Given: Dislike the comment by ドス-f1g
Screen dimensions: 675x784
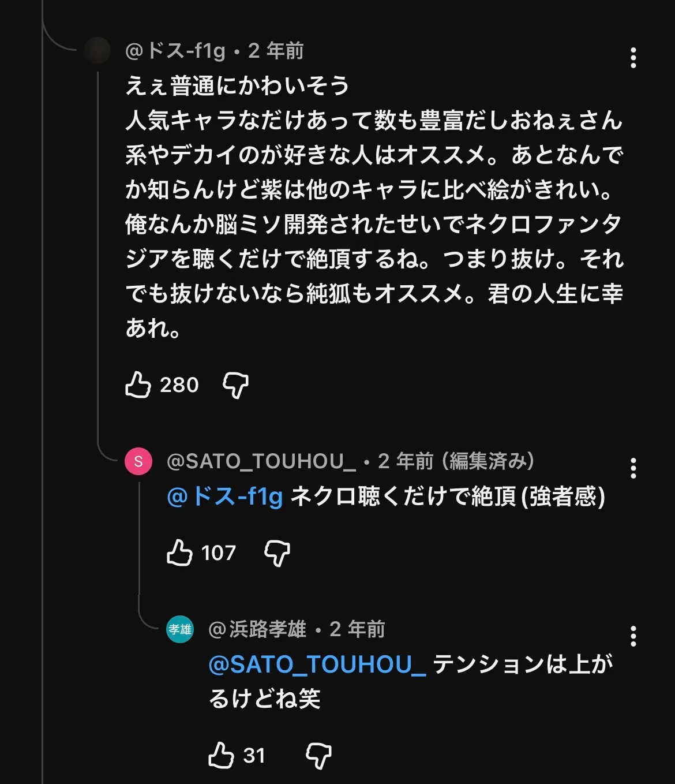Looking at the screenshot, I should point(235,385).
